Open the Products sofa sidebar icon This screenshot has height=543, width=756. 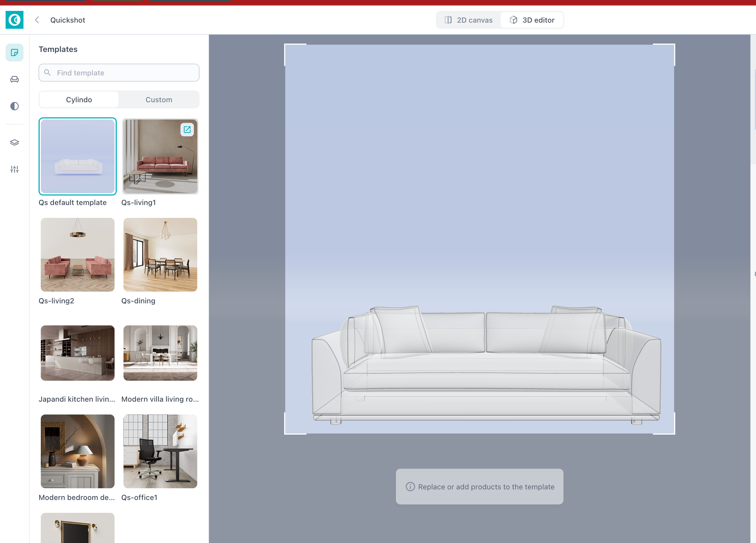(14, 79)
